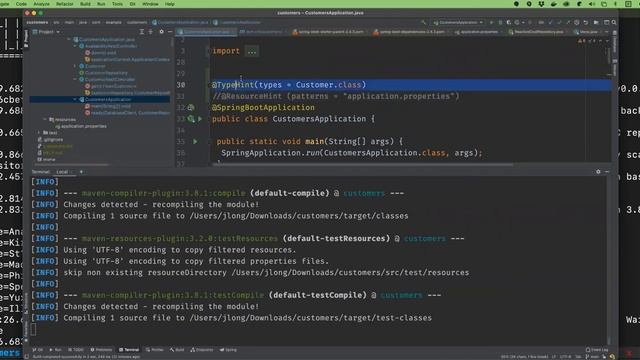Expand the resources folder in tree
Screen dimensions: 640x360
(x=45, y=119)
